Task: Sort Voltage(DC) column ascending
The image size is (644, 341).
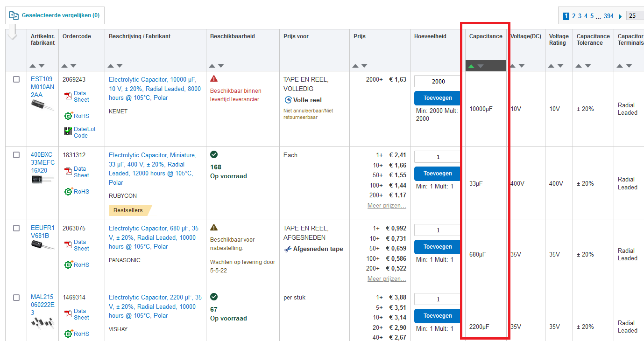Action: coord(513,66)
